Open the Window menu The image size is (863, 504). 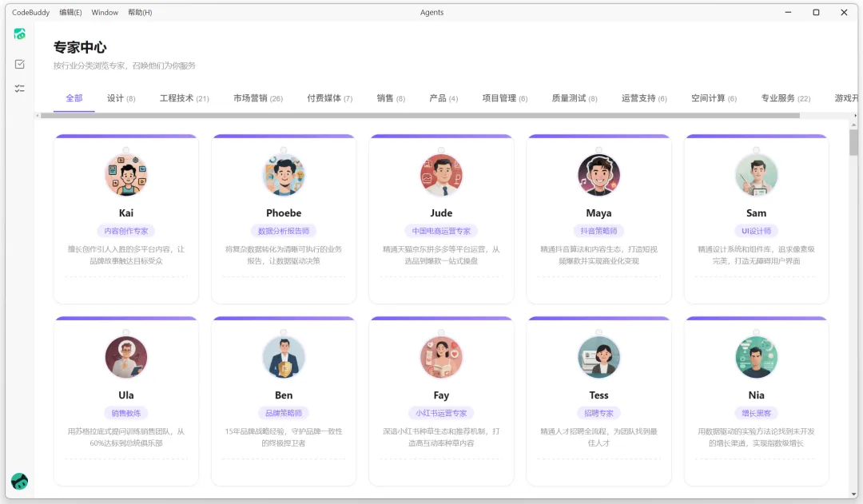click(105, 12)
